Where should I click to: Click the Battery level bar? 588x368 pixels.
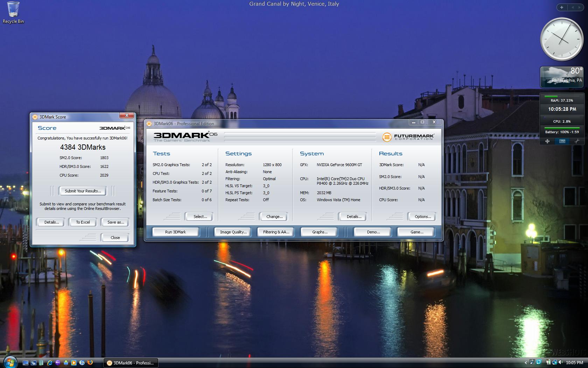click(562, 128)
